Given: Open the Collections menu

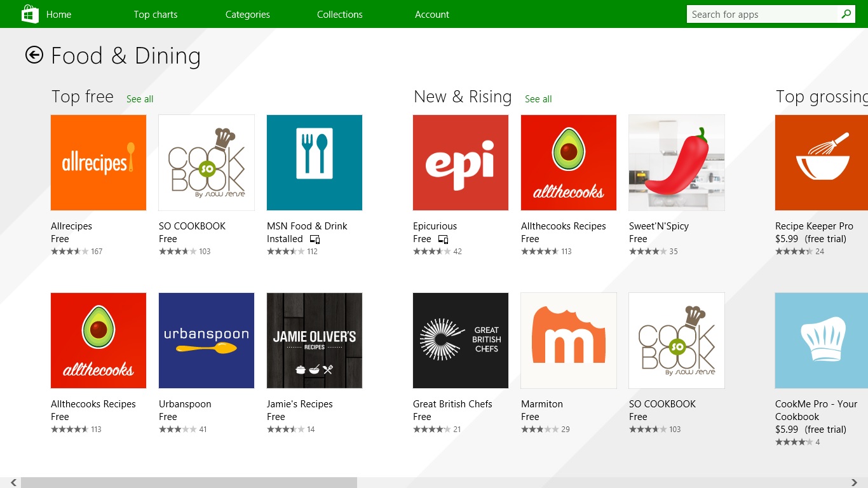Looking at the screenshot, I should [x=340, y=14].
